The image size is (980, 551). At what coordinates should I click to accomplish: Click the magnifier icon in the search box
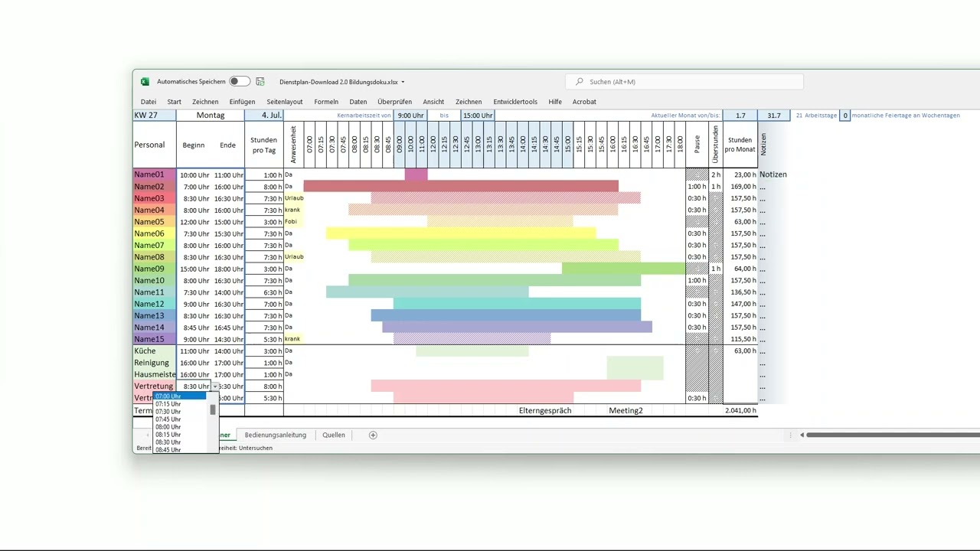[x=580, y=82]
